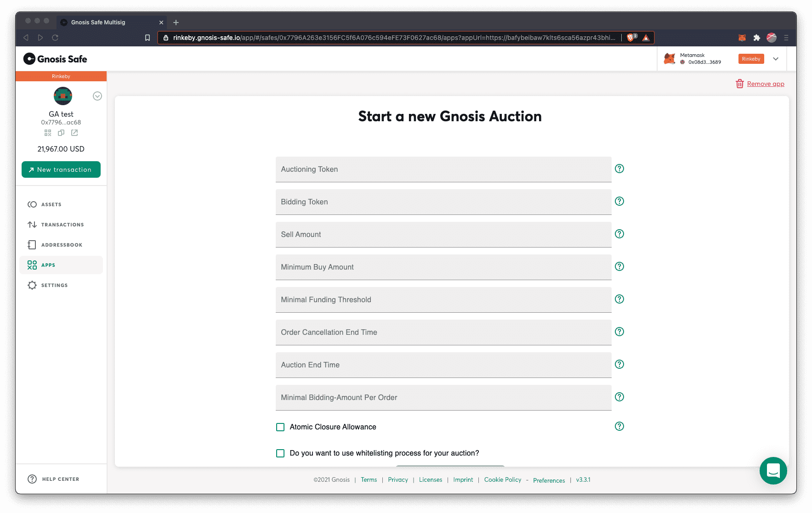Open the browser hamburger menu
Image resolution: width=812 pixels, height=513 pixels.
pyautogui.click(x=786, y=38)
